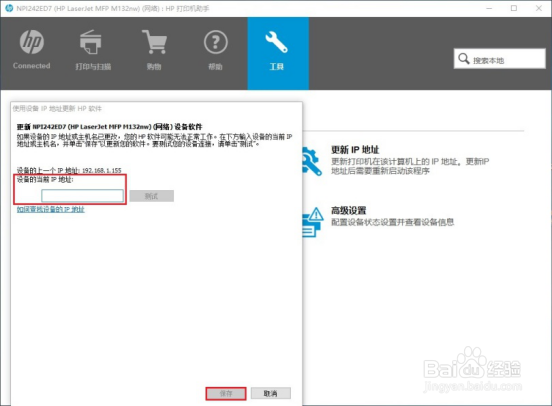
Task: Click the 测试 test button
Action: click(152, 196)
